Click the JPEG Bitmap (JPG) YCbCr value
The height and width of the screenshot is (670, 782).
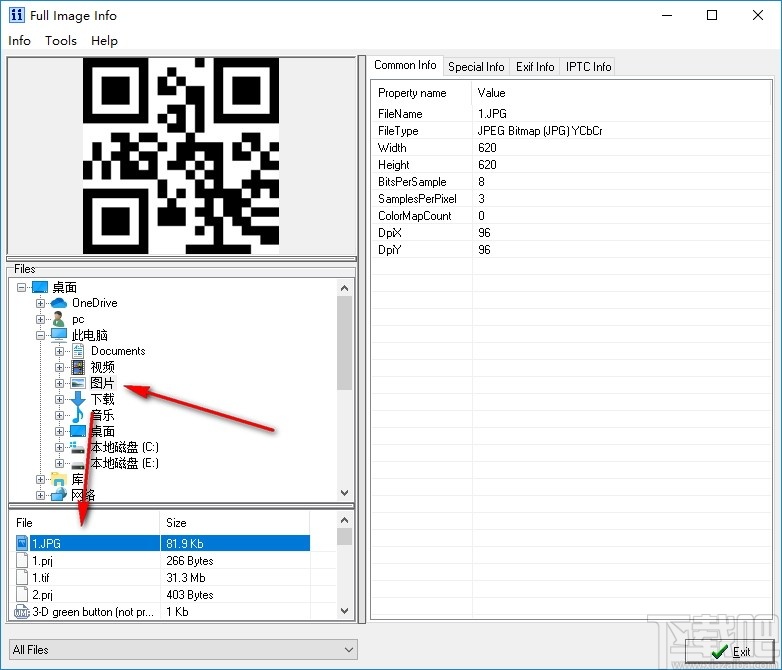click(540, 131)
